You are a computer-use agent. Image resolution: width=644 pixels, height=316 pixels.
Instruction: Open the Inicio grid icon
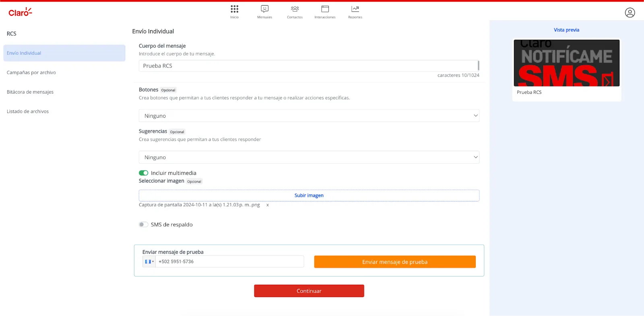pos(234,9)
